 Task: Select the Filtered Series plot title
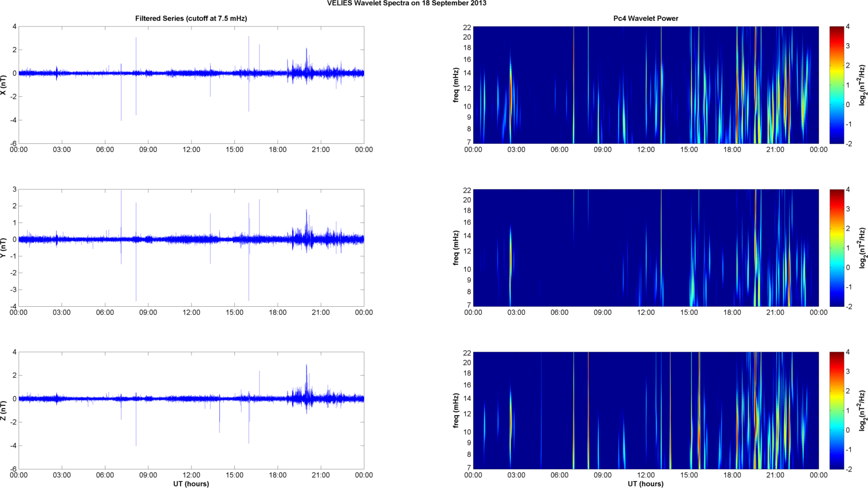click(x=191, y=18)
